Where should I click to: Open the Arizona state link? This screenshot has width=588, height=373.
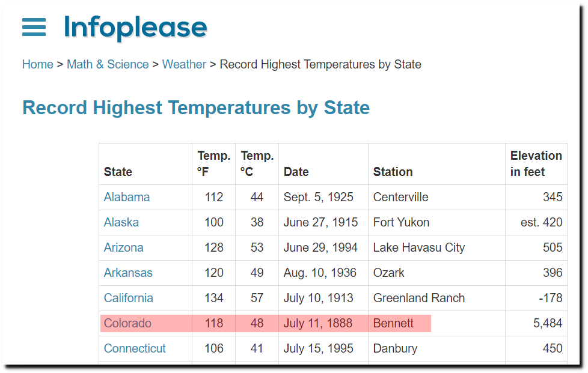123,247
